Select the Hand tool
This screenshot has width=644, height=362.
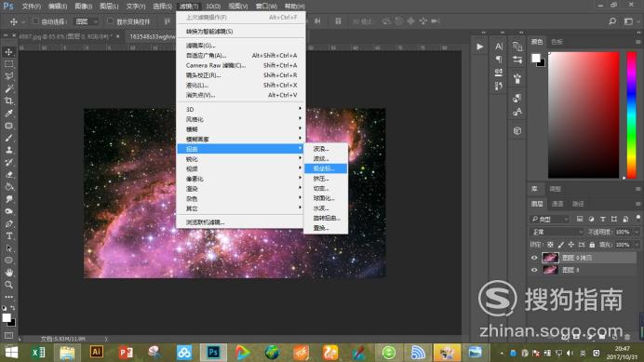pos(8,273)
